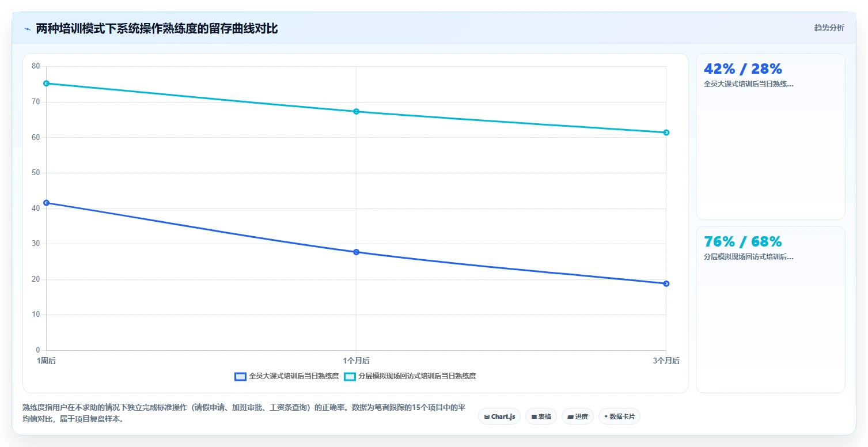Viewport: 868px width, 447px height.
Task: Select the 数据卡片 chip
Action: point(619,416)
